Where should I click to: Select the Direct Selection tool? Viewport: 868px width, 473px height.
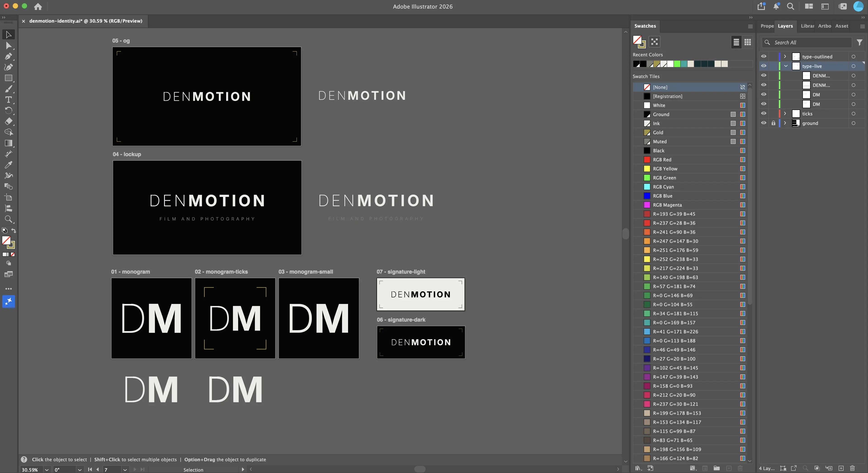coord(8,45)
